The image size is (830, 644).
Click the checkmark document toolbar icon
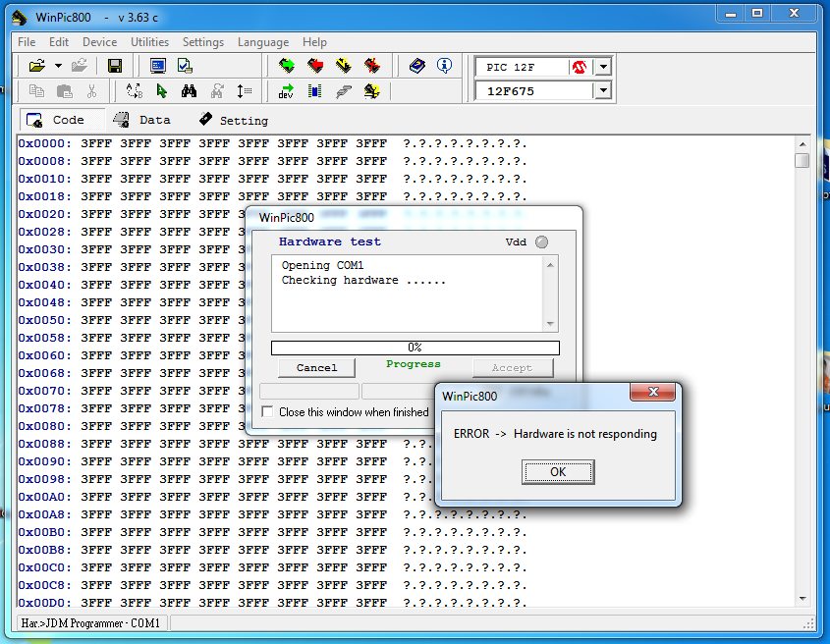(185, 66)
